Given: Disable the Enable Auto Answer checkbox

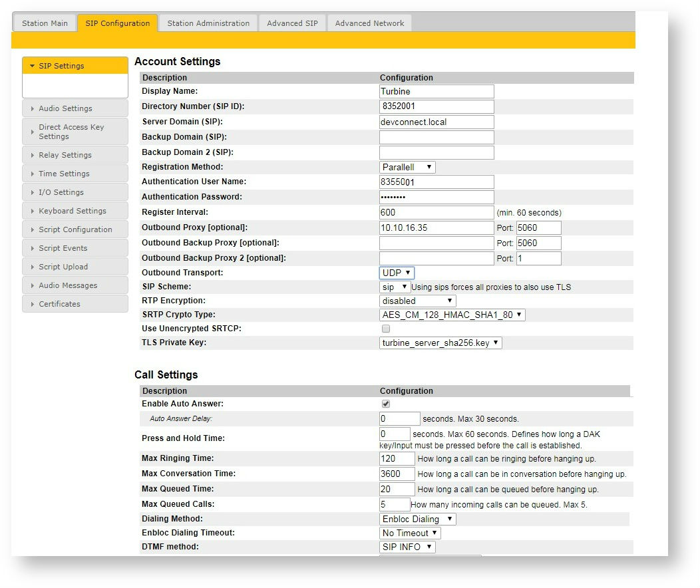Looking at the screenshot, I should [x=385, y=403].
